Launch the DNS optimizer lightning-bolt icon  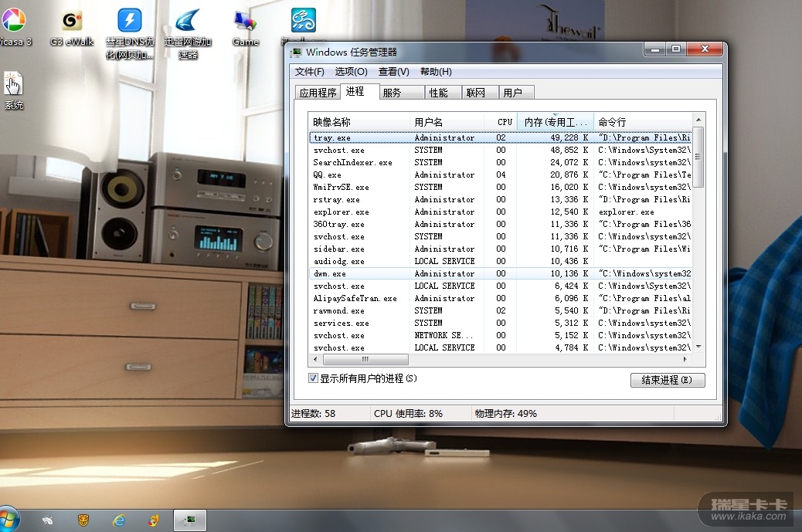click(x=129, y=21)
